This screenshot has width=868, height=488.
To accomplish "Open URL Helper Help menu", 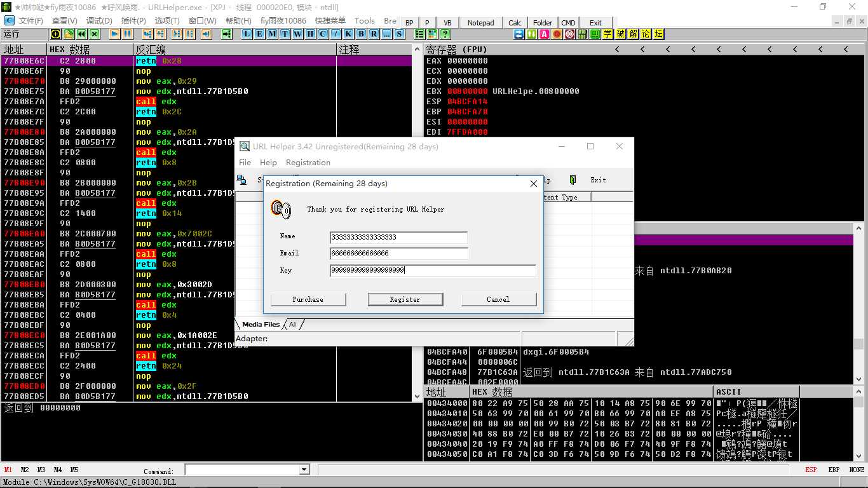I will pos(269,163).
